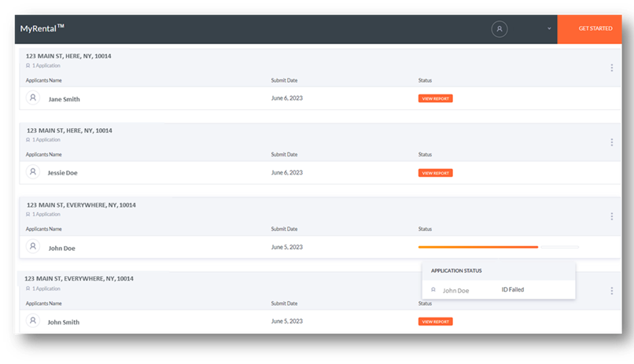Click John Smith's avatar icon
The image size is (634, 364).
(33, 321)
